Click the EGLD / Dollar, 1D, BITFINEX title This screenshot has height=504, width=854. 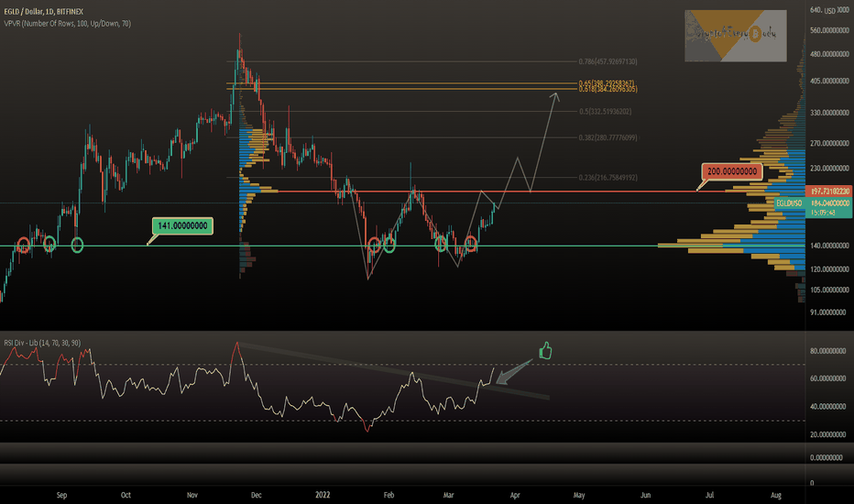[x=44, y=11]
